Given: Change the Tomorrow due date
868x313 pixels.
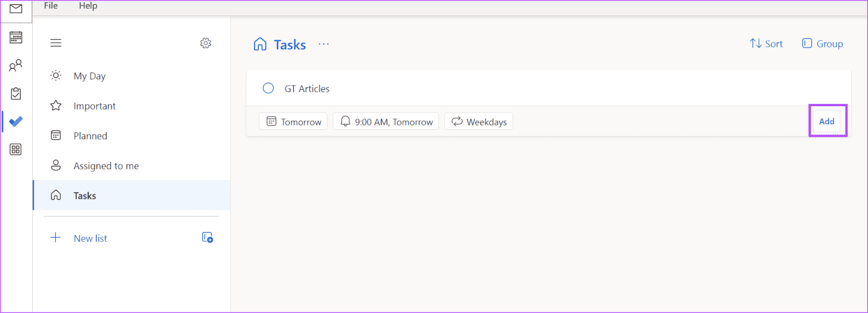Looking at the screenshot, I should coord(293,121).
